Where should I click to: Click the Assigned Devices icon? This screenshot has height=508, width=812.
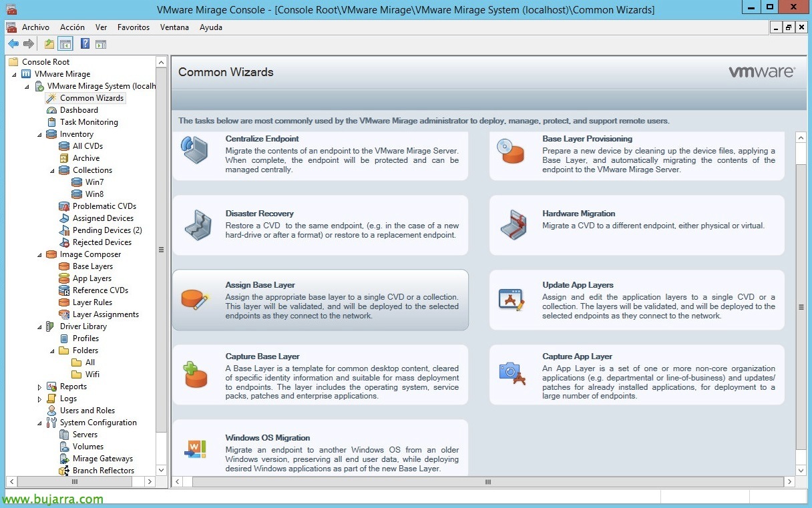coord(64,218)
